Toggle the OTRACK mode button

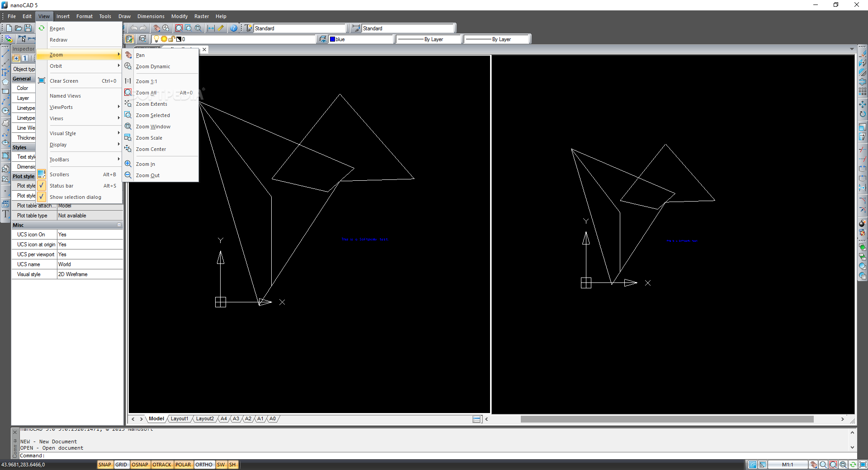[162, 465]
